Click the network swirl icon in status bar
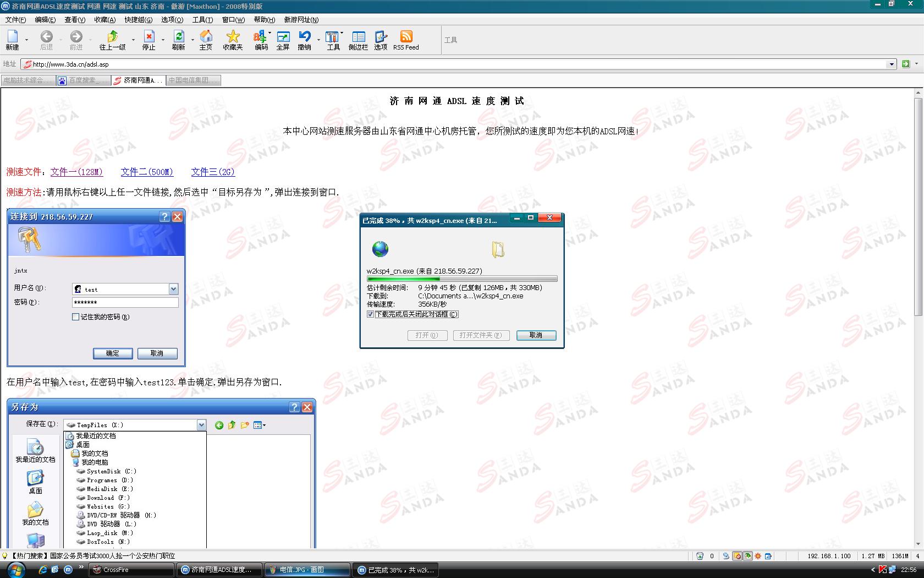This screenshot has width=924, height=578. click(726, 556)
